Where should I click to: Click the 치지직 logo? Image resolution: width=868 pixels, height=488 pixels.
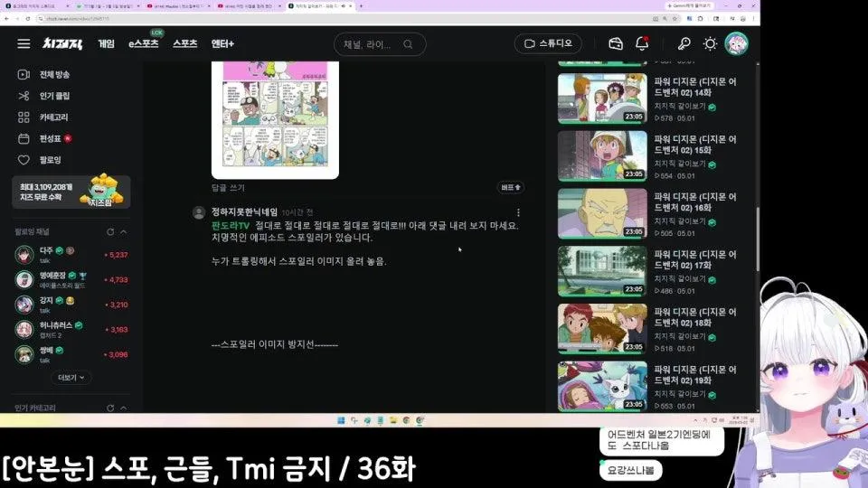[x=62, y=43]
